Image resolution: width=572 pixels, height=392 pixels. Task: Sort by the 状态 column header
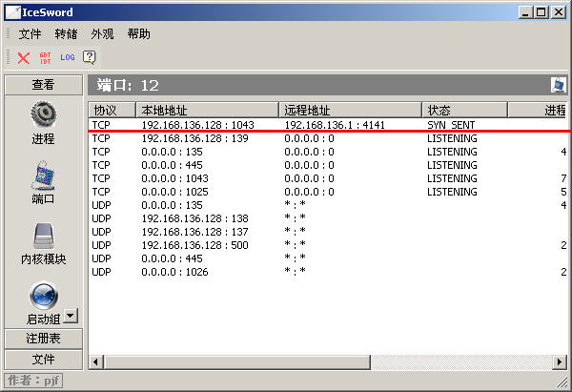coord(465,110)
